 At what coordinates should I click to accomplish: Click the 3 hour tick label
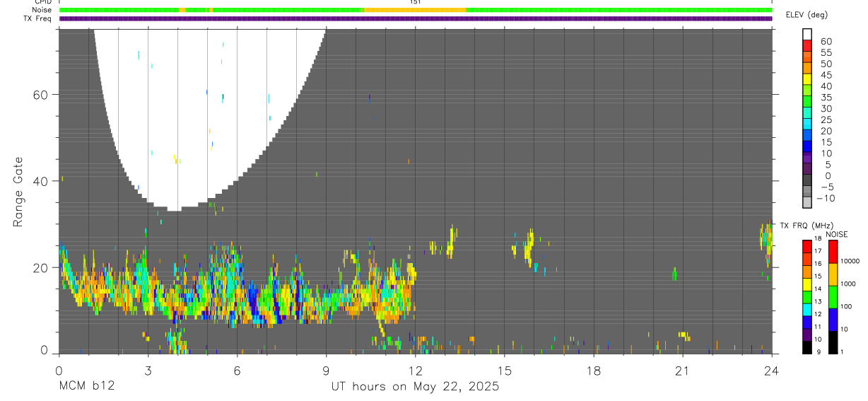coord(148,371)
